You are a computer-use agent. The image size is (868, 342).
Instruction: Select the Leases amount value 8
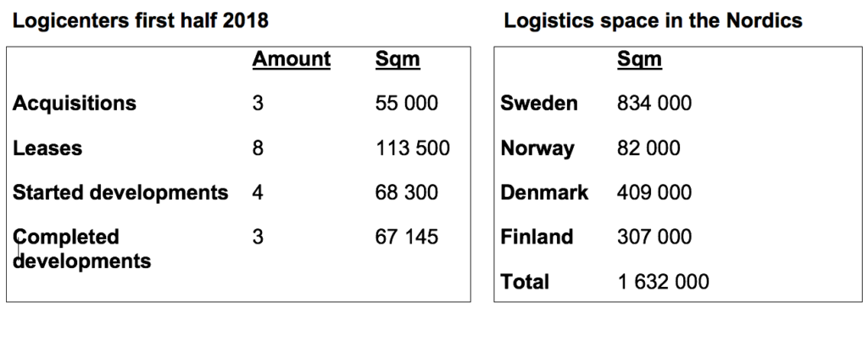[258, 149]
